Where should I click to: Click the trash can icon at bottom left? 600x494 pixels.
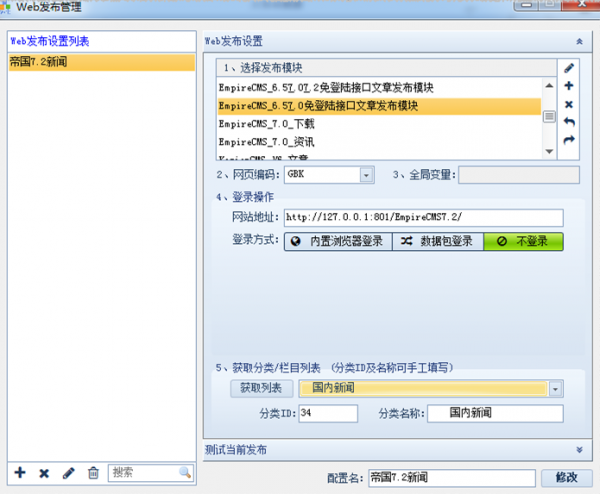(x=93, y=472)
